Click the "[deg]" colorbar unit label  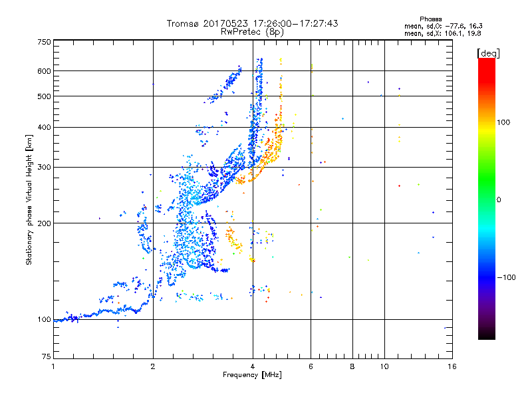(x=488, y=53)
